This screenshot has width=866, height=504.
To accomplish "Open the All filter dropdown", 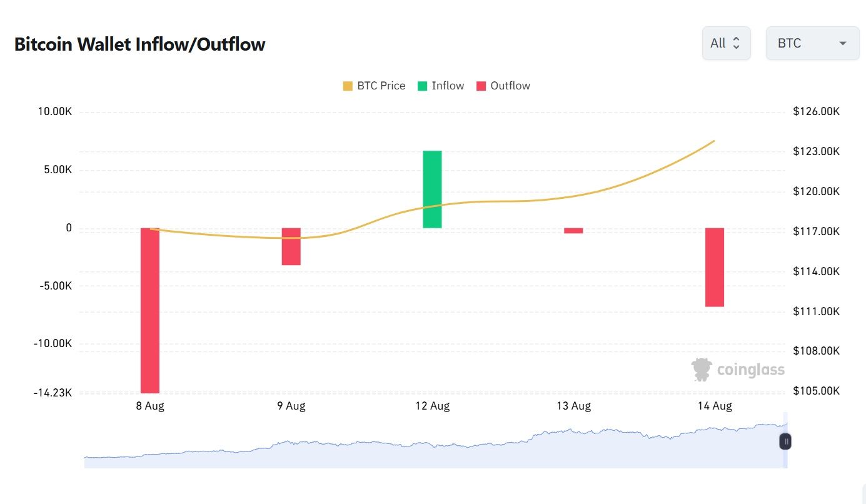I will (x=726, y=43).
